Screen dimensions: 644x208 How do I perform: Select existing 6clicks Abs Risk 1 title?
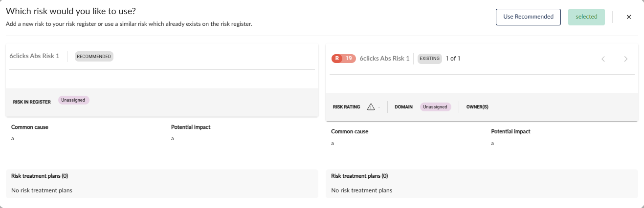[384, 59]
